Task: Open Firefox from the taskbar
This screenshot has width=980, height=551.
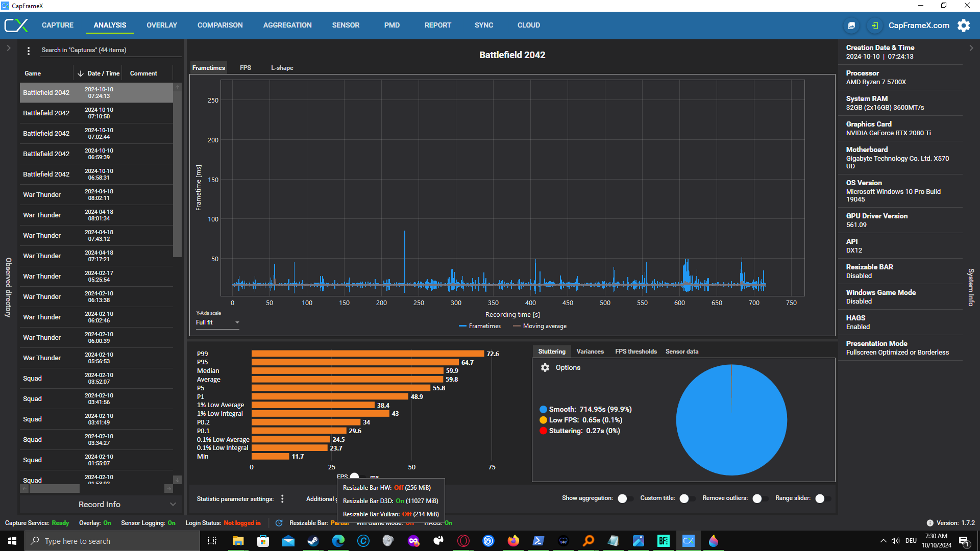Action: tap(513, 541)
